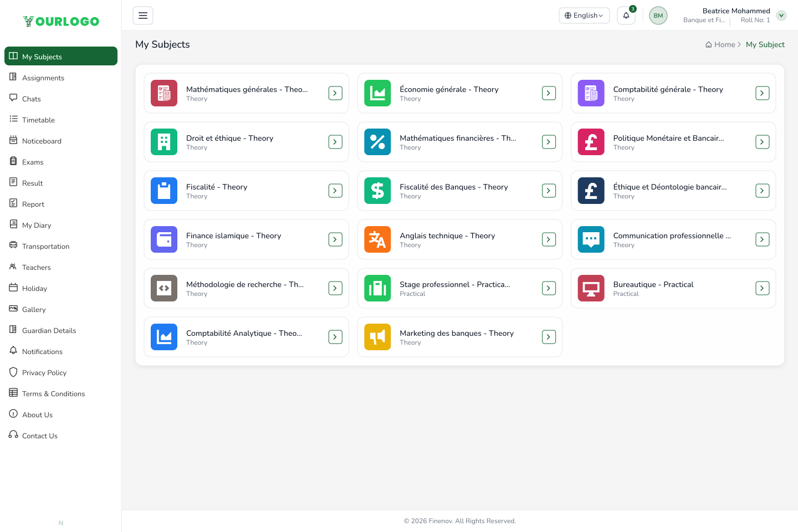Open Privacy Policy in the sidebar

[x=61, y=372]
